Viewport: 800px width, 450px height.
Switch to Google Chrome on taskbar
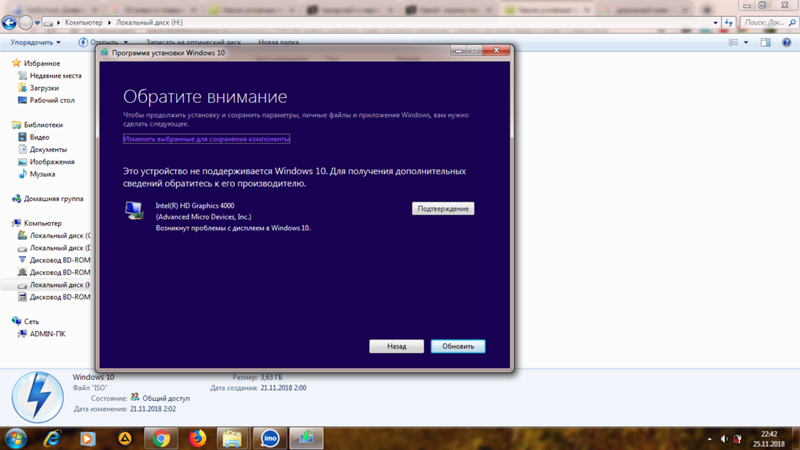tap(161, 438)
